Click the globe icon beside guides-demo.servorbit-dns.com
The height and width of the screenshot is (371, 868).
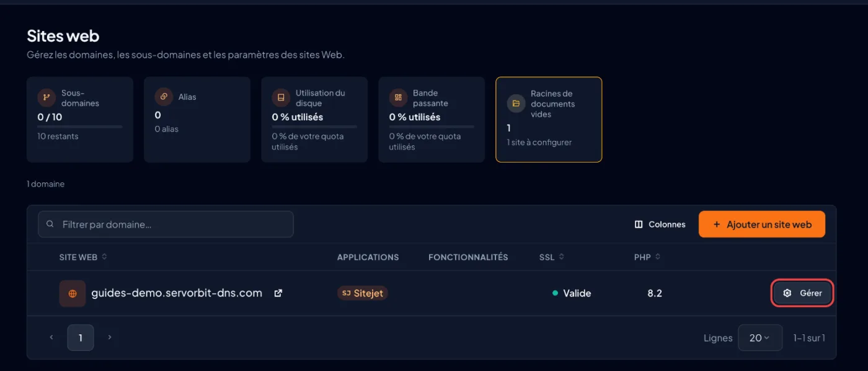(73, 293)
